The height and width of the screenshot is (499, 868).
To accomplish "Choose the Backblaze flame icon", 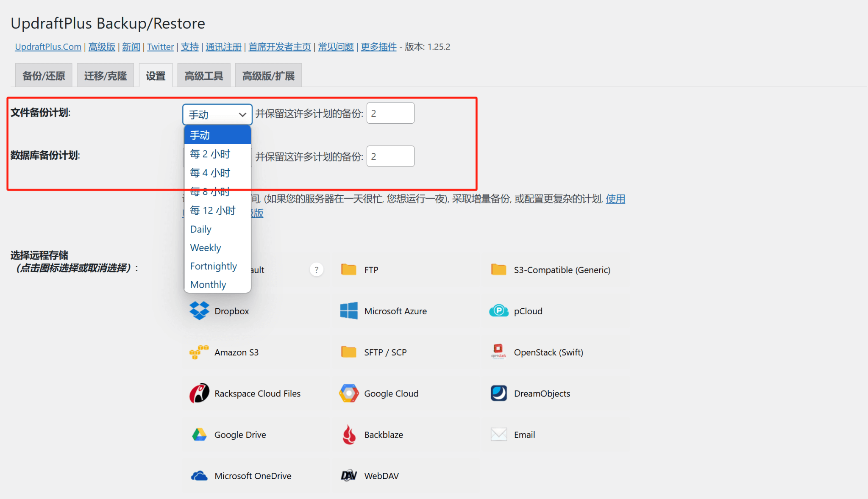I will click(349, 435).
